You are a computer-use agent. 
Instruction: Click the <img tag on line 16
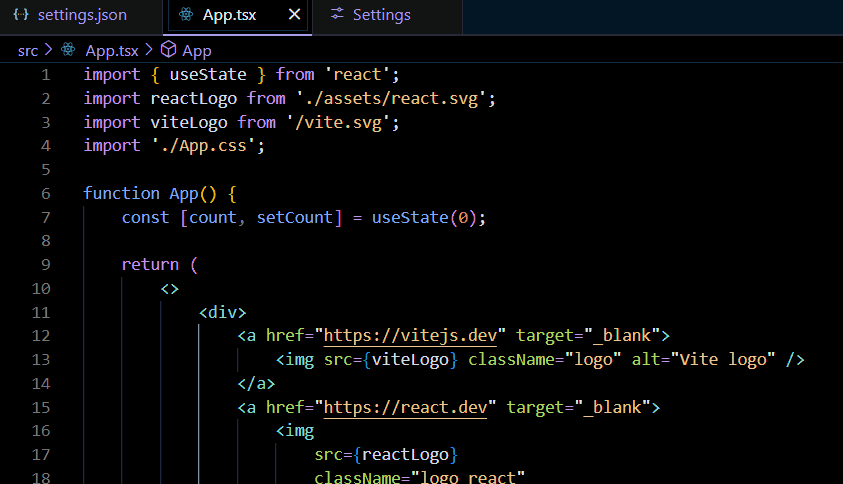coord(295,431)
